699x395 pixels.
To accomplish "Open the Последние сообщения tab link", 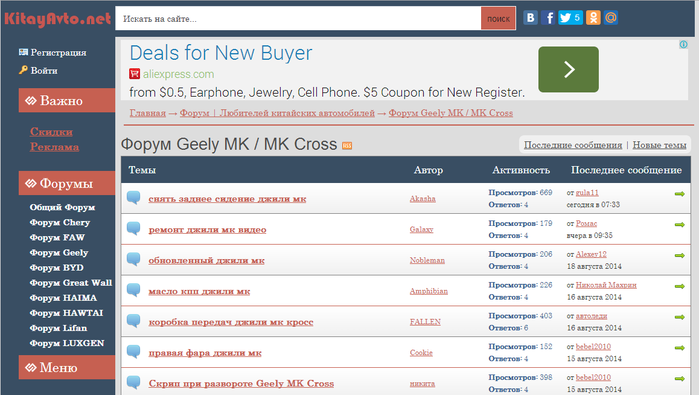I will click(573, 145).
